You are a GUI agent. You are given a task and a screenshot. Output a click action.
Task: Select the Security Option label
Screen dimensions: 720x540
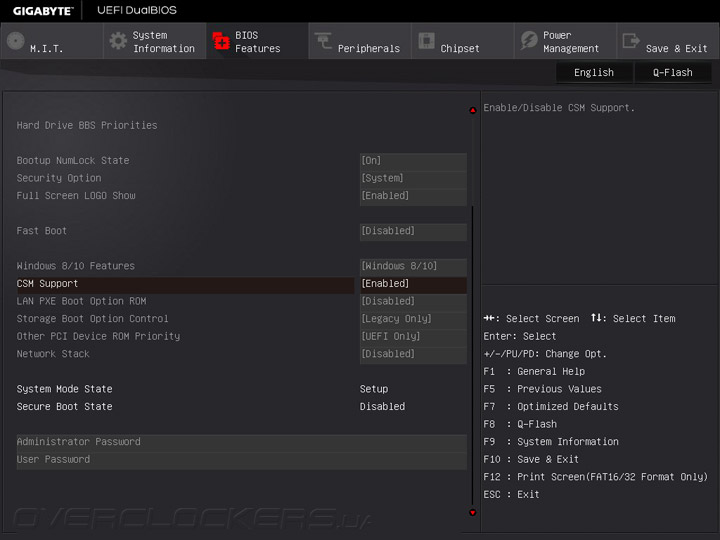click(x=59, y=178)
